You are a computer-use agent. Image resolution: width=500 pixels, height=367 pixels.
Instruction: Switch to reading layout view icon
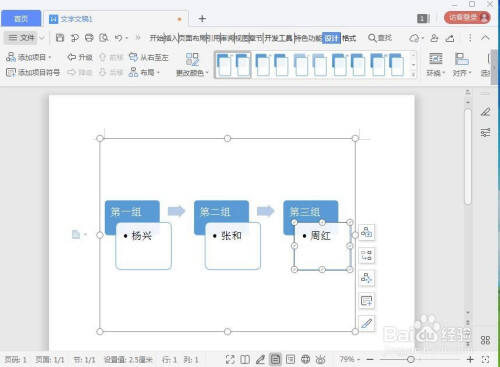tap(245, 359)
